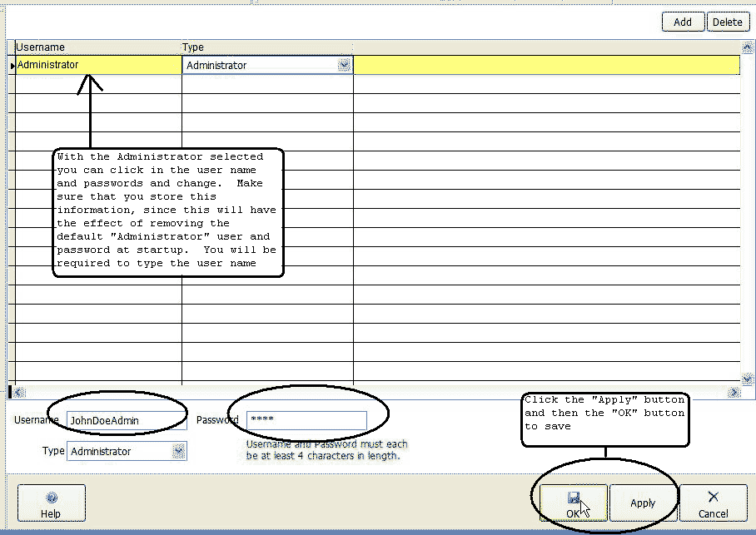This screenshot has width=756, height=535.
Task: Click the Cancel button X icon
Action: click(x=713, y=497)
